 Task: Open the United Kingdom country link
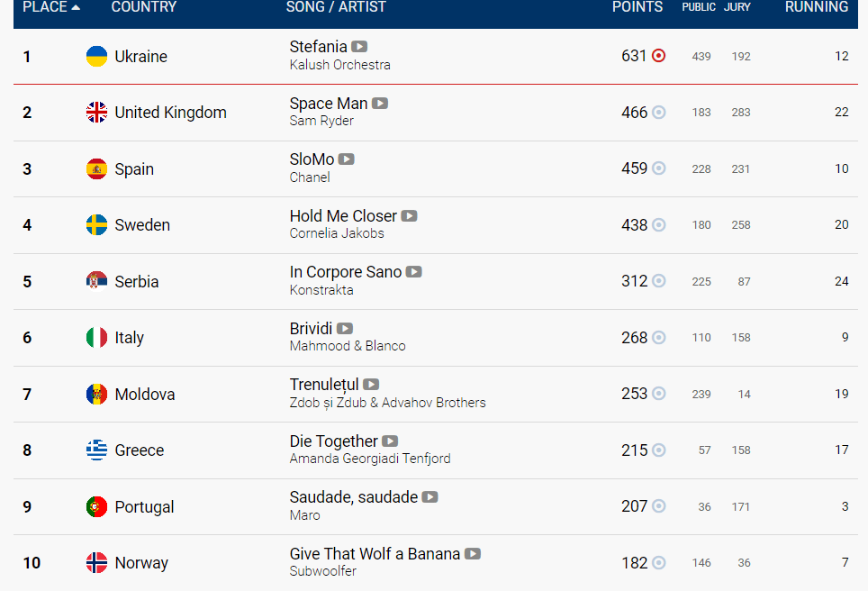click(x=170, y=113)
